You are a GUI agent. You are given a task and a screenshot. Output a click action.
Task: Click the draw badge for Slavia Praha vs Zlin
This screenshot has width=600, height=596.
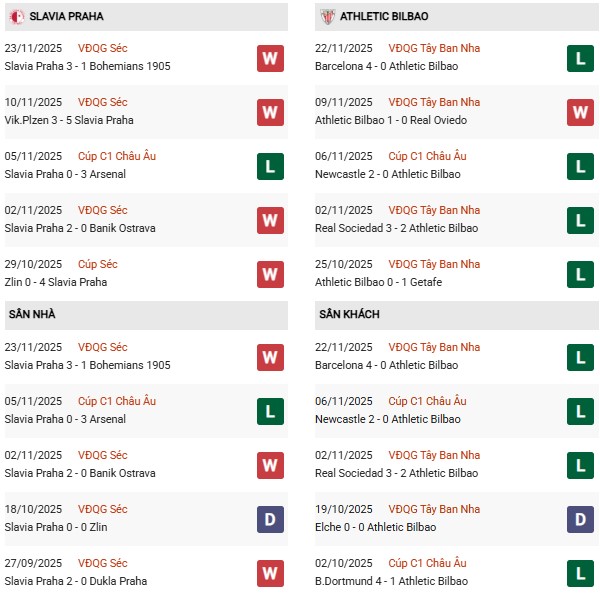[269, 519]
